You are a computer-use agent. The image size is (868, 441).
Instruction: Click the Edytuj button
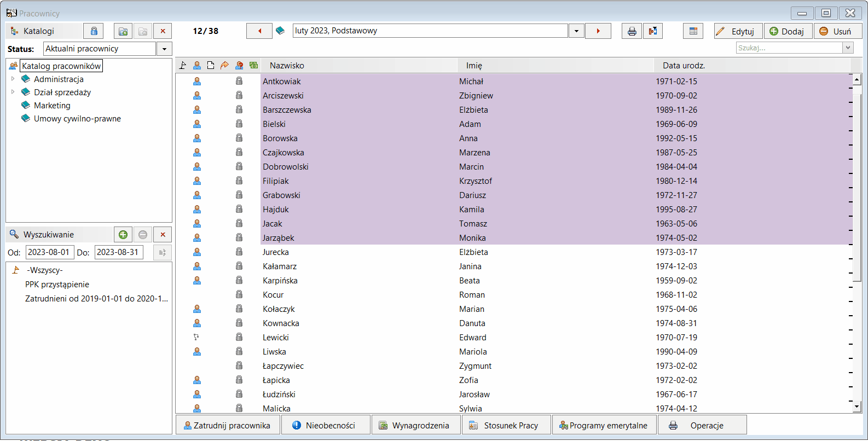(x=738, y=31)
